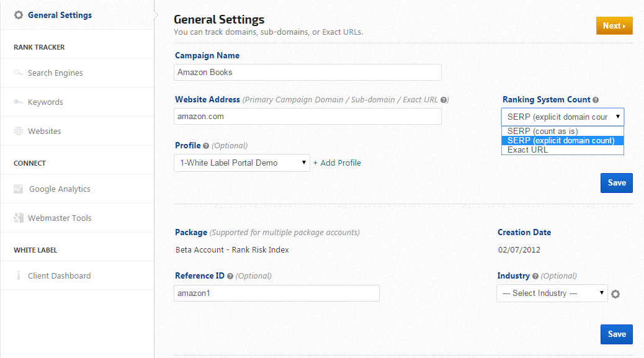The width and height of the screenshot is (644, 358).
Task: Click the General Settings gear icon
Action: (19, 15)
